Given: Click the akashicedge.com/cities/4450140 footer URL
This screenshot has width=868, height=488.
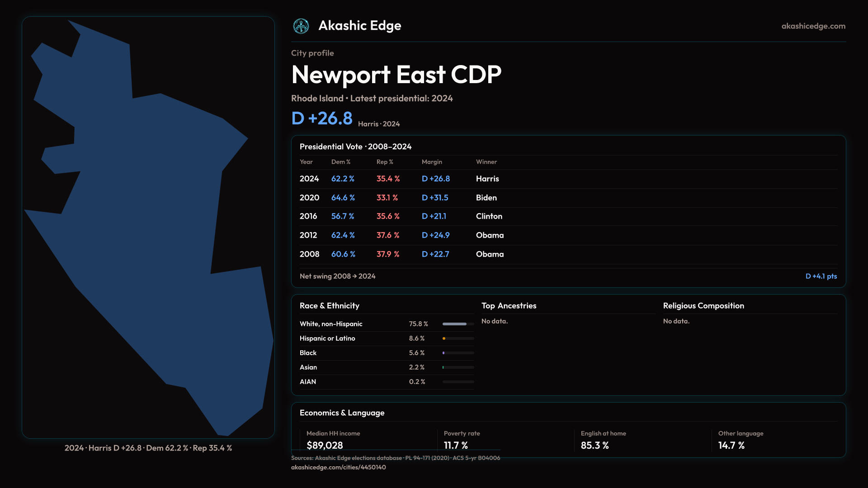Looking at the screenshot, I should tap(338, 467).
